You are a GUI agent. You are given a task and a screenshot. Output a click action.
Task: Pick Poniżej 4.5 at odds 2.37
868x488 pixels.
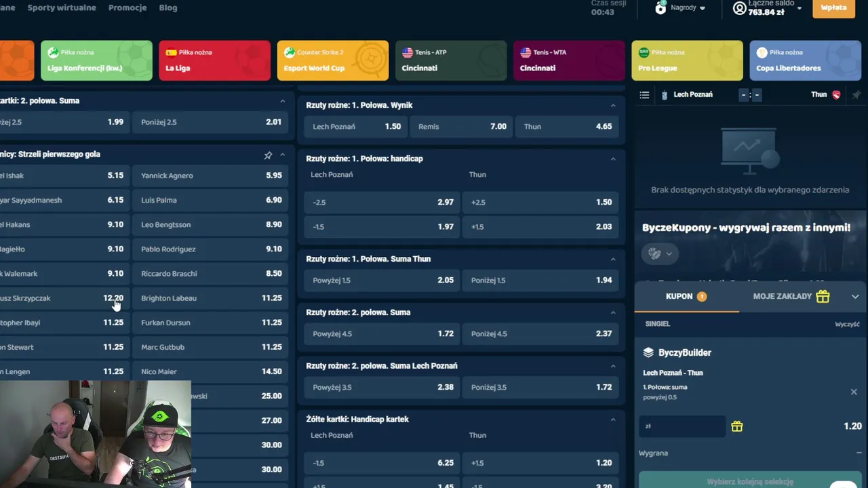point(541,334)
